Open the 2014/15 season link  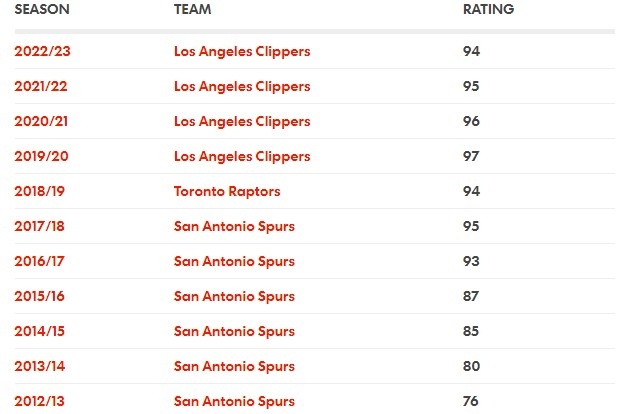39,331
